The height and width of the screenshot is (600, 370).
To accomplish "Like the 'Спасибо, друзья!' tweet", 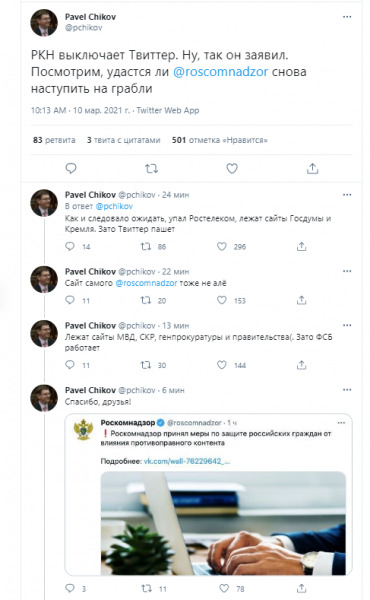I will [224, 589].
